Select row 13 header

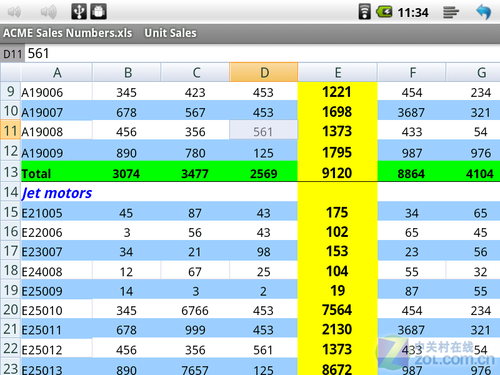pyautogui.click(x=11, y=172)
